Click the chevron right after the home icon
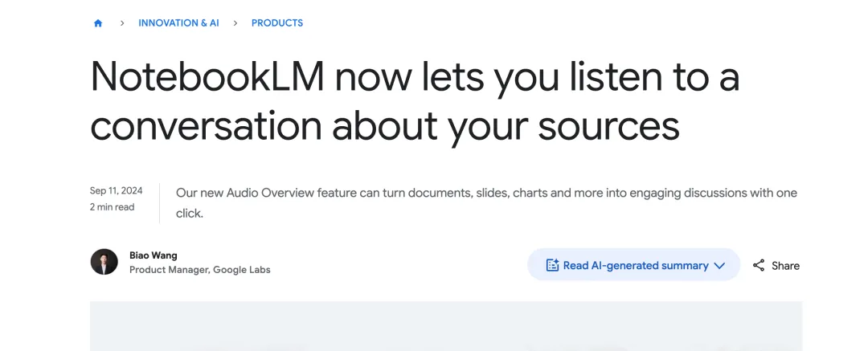 pos(122,23)
